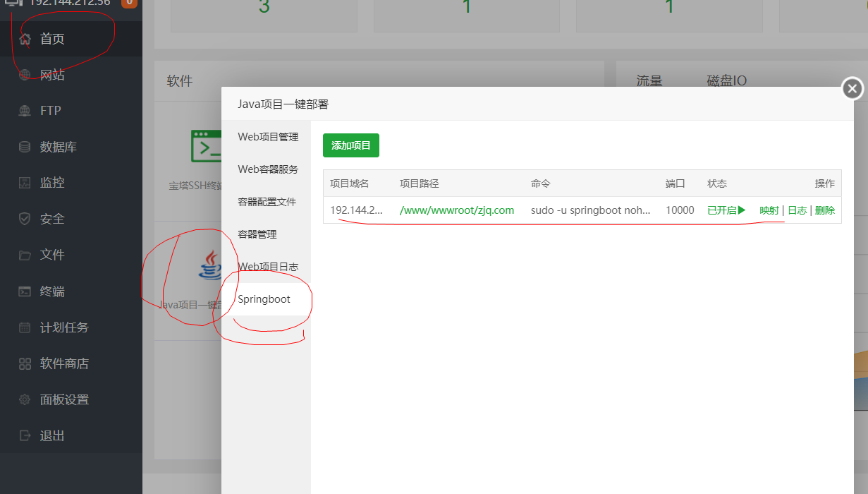Click the 退出 menu label
The image size is (868, 494).
(x=52, y=435)
